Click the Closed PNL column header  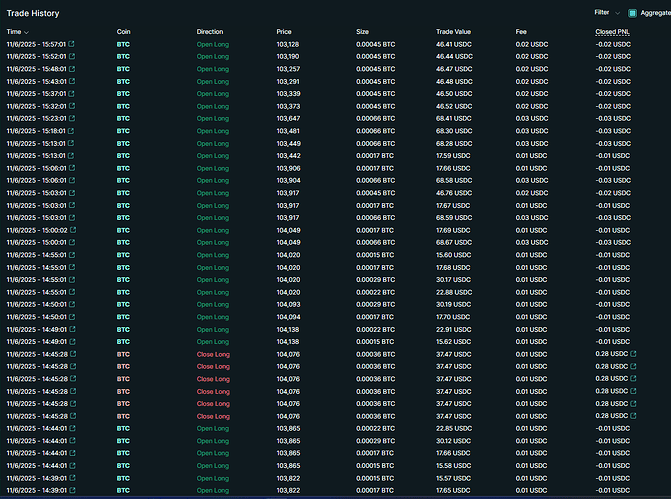(612, 32)
